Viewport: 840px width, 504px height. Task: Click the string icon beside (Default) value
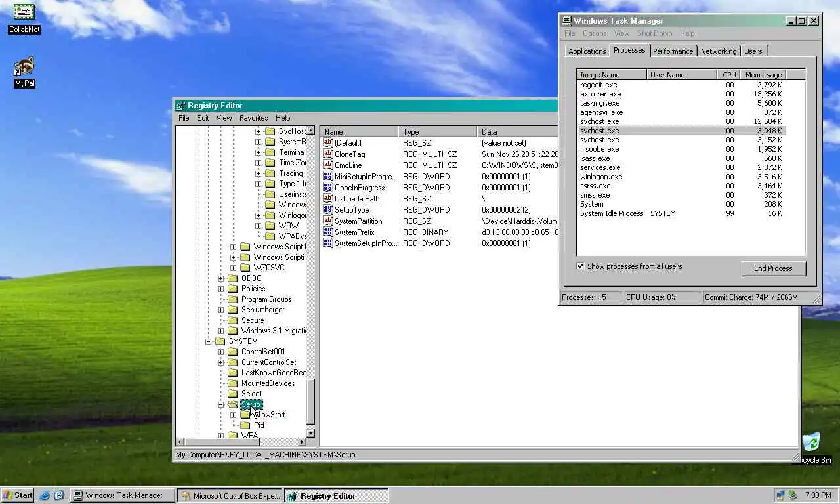click(x=328, y=143)
